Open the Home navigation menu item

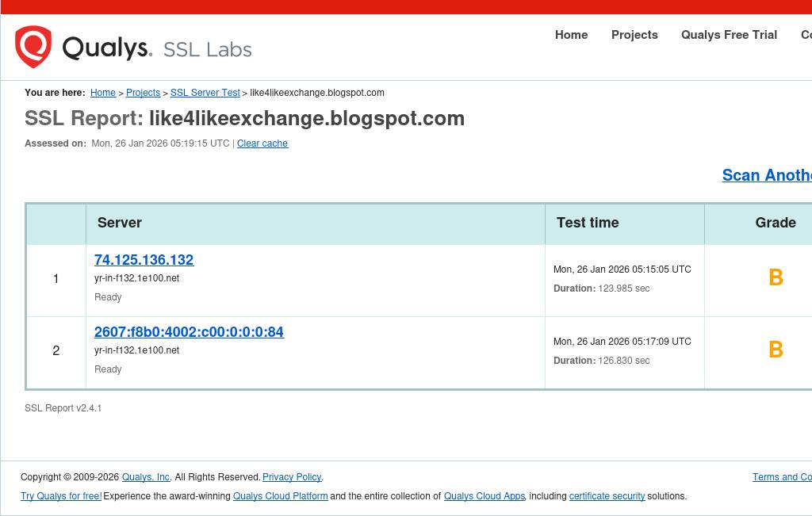571,35
